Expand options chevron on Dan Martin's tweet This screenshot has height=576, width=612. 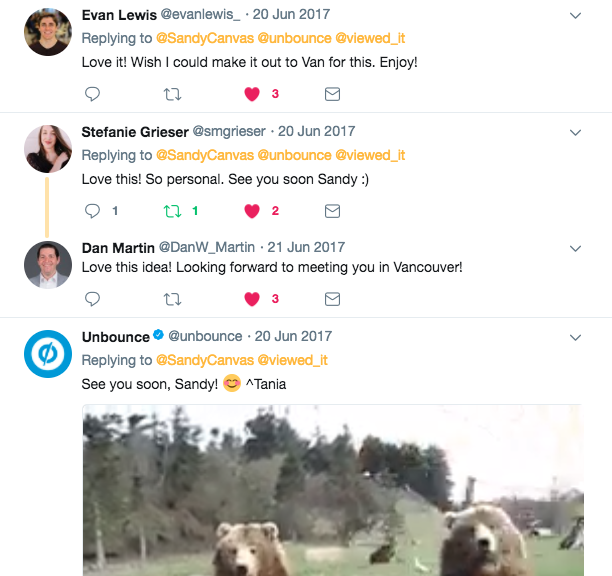point(575,248)
